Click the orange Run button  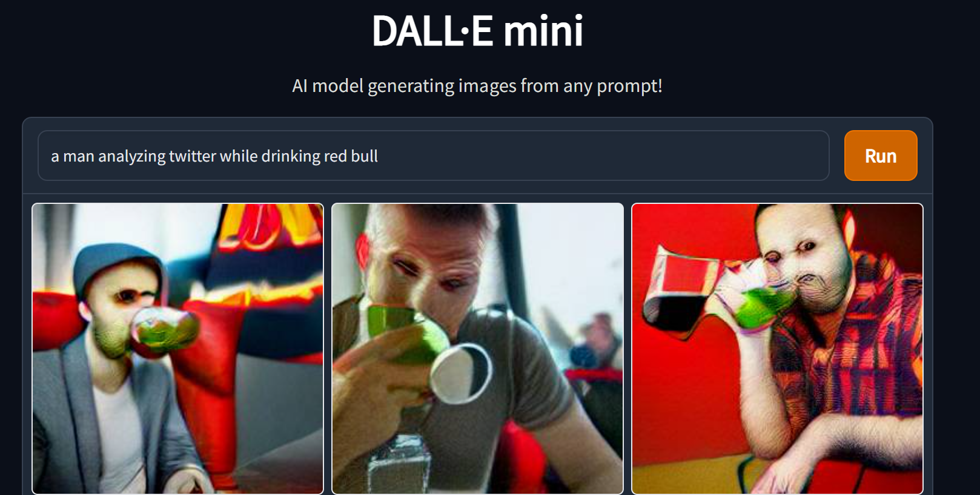coord(881,156)
